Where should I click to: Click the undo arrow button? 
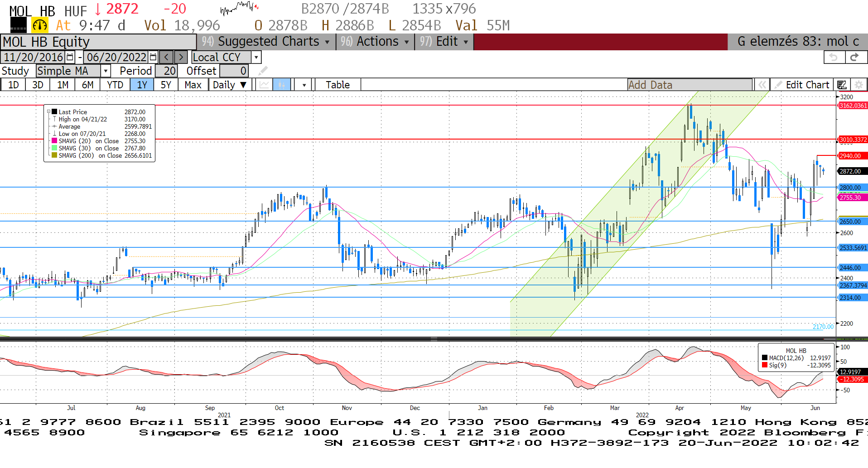(x=834, y=57)
